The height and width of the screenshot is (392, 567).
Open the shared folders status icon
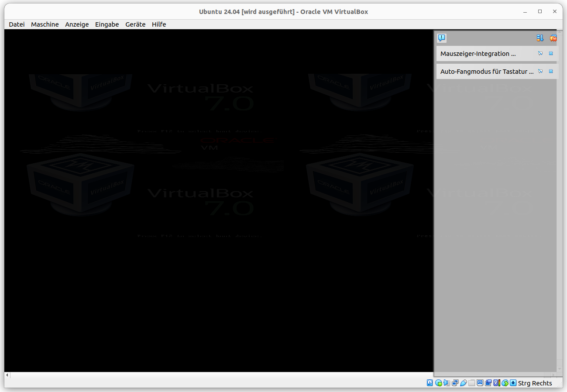pyautogui.click(x=472, y=383)
